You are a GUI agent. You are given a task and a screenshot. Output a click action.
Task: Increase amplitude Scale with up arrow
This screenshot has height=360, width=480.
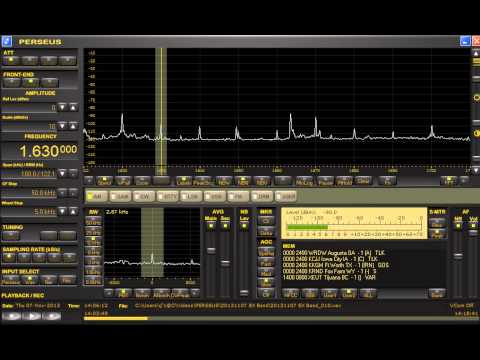73,126
